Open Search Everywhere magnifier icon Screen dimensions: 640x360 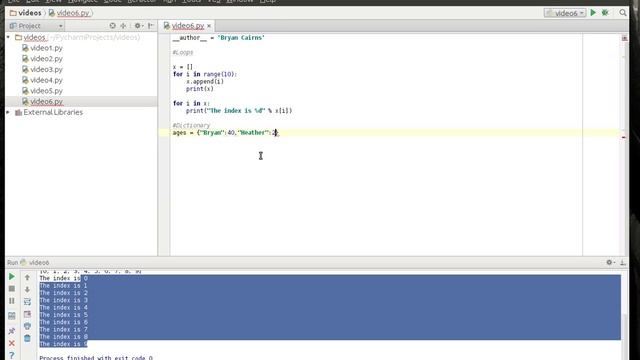click(622, 13)
